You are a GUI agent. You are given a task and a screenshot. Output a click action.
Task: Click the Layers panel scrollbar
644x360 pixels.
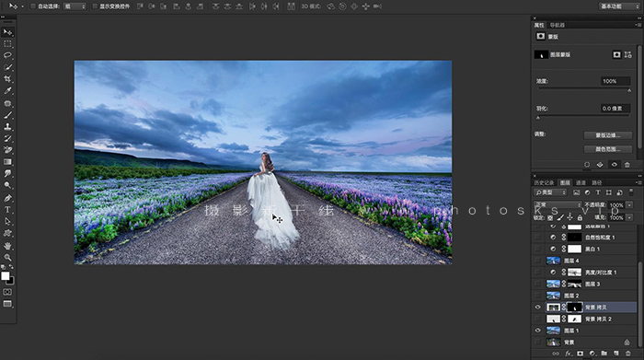pos(639,304)
